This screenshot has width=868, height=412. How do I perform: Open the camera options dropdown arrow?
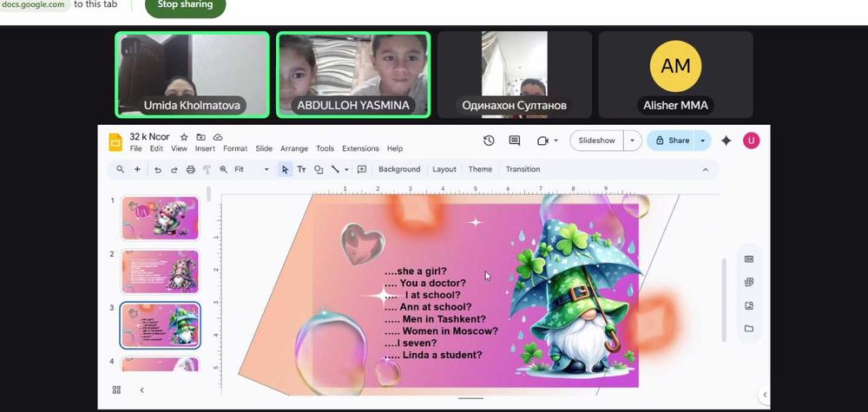(556, 141)
